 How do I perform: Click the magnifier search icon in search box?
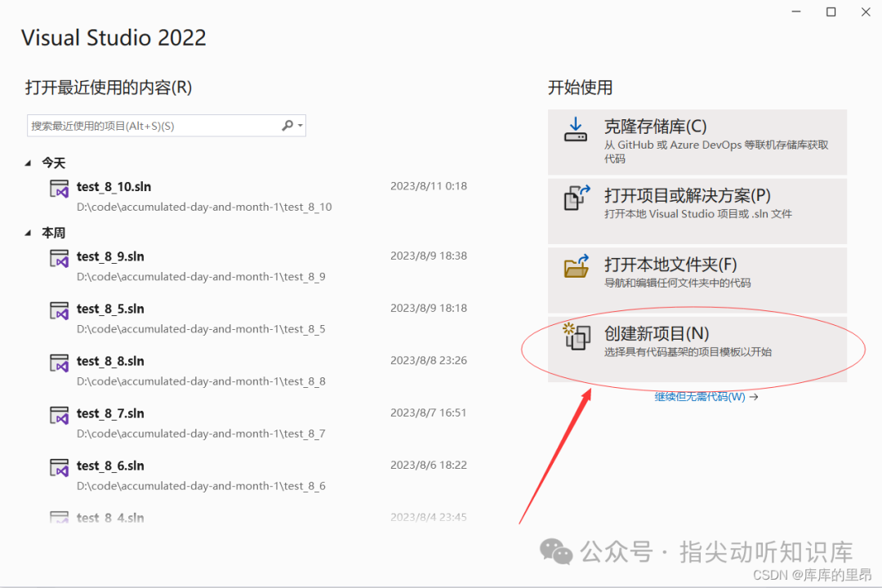click(x=287, y=126)
